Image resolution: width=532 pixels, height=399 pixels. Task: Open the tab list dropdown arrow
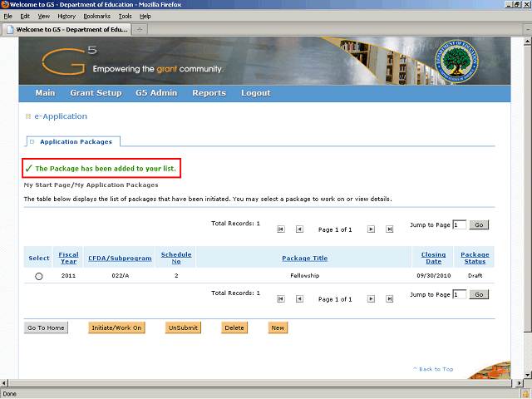point(528,30)
